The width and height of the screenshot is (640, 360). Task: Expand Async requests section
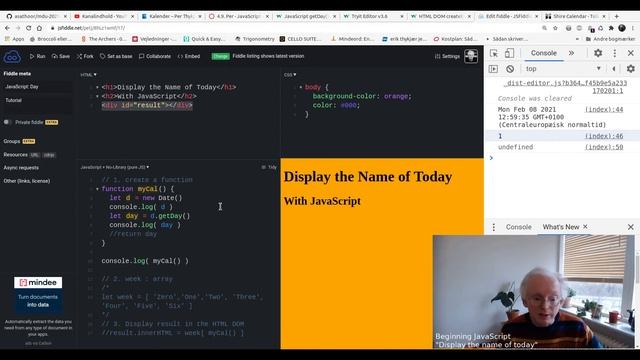coord(21,168)
